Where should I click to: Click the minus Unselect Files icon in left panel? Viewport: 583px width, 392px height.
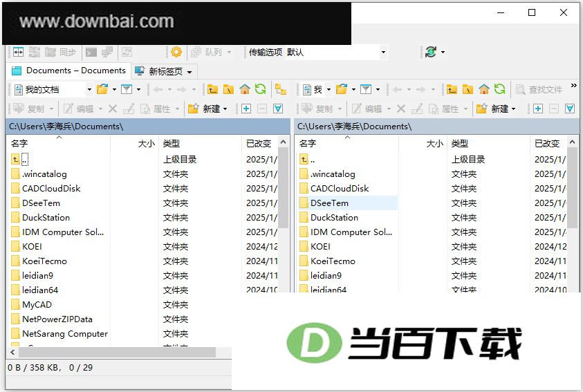coord(262,109)
